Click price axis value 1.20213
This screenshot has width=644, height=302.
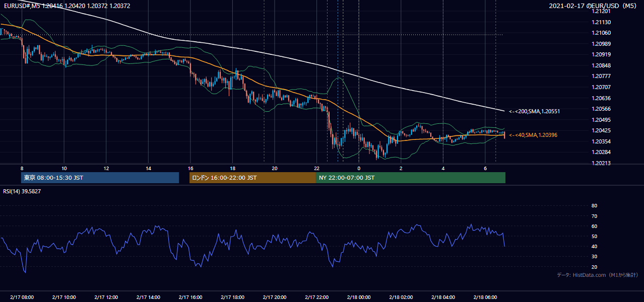601,163
